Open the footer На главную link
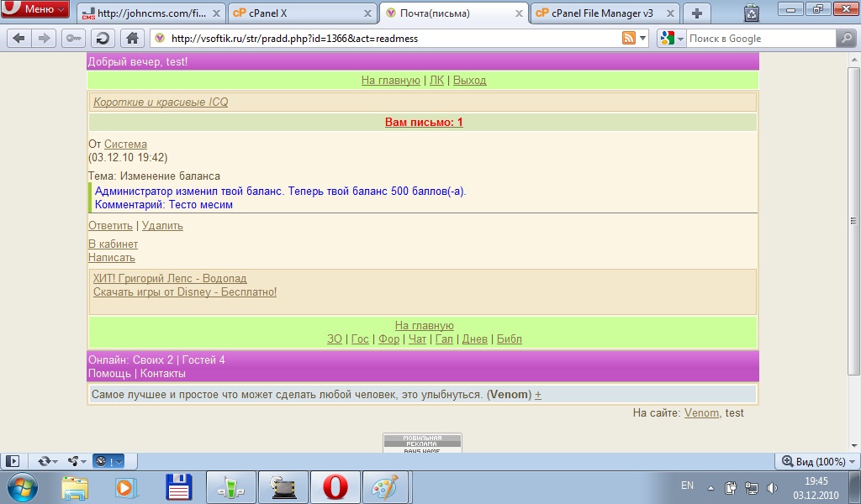The width and height of the screenshot is (861, 504). pyautogui.click(x=425, y=325)
